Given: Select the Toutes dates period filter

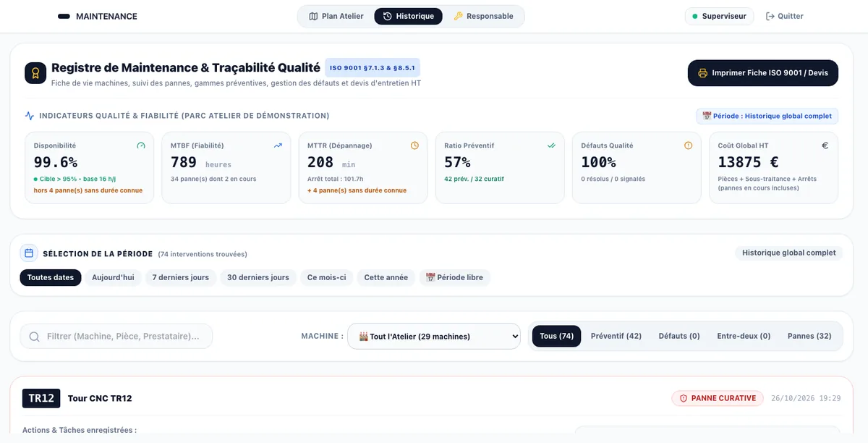Looking at the screenshot, I should pos(51,277).
